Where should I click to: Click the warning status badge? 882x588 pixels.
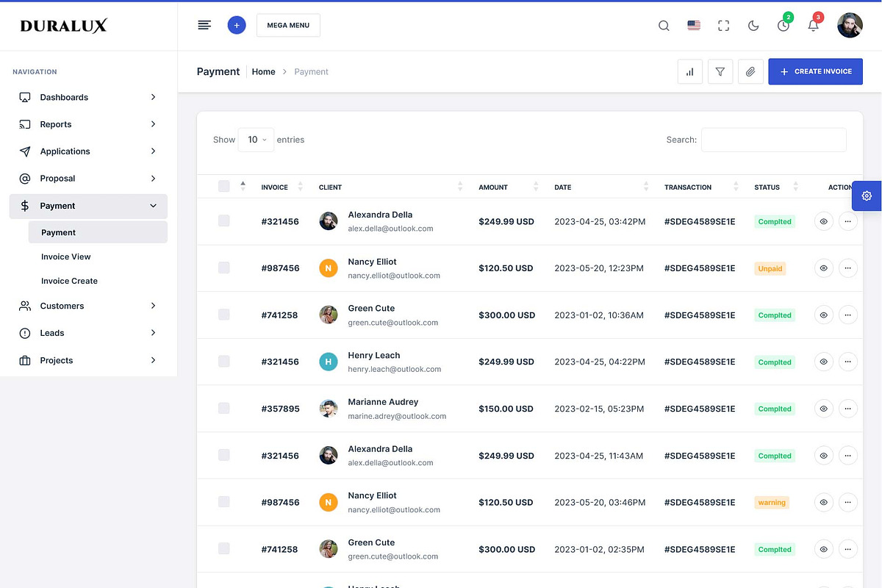pyautogui.click(x=772, y=503)
